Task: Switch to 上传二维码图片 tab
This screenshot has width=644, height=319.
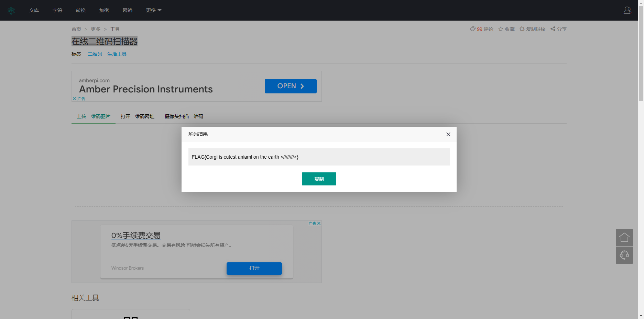Action: point(94,116)
